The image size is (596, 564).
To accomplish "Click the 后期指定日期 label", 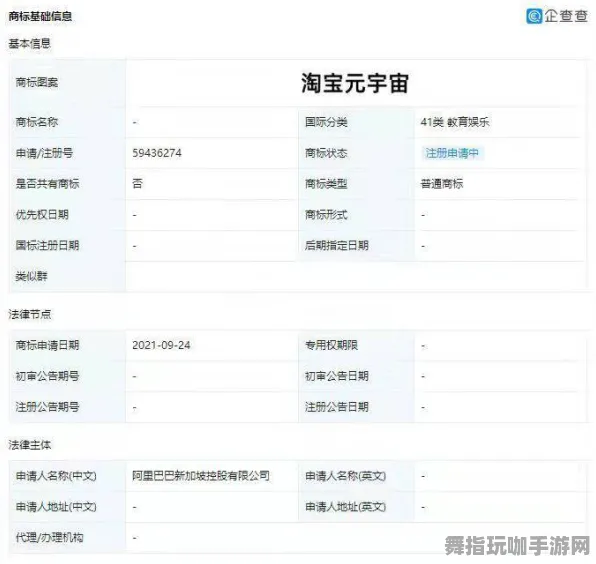I will tap(337, 246).
